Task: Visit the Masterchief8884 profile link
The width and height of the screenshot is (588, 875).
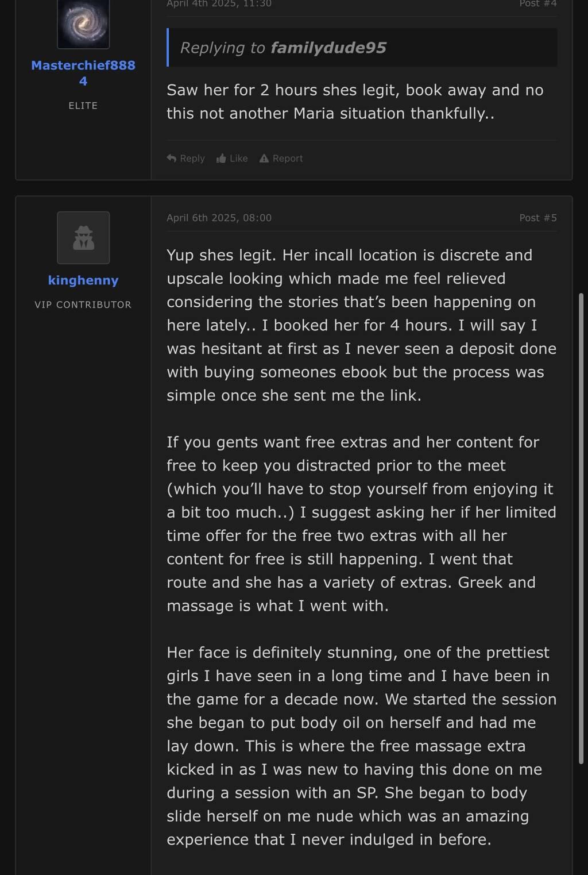Action: pyautogui.click(x=83, y=73)
